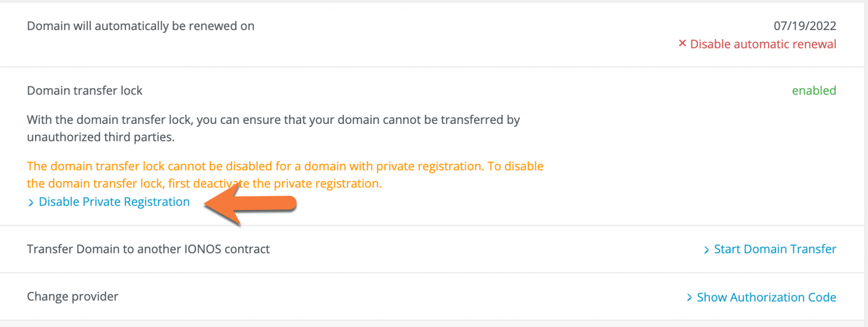Click the chevron before Show Authorization Code
The height and width of the screenshot is (327, 868).
point(689,298)
